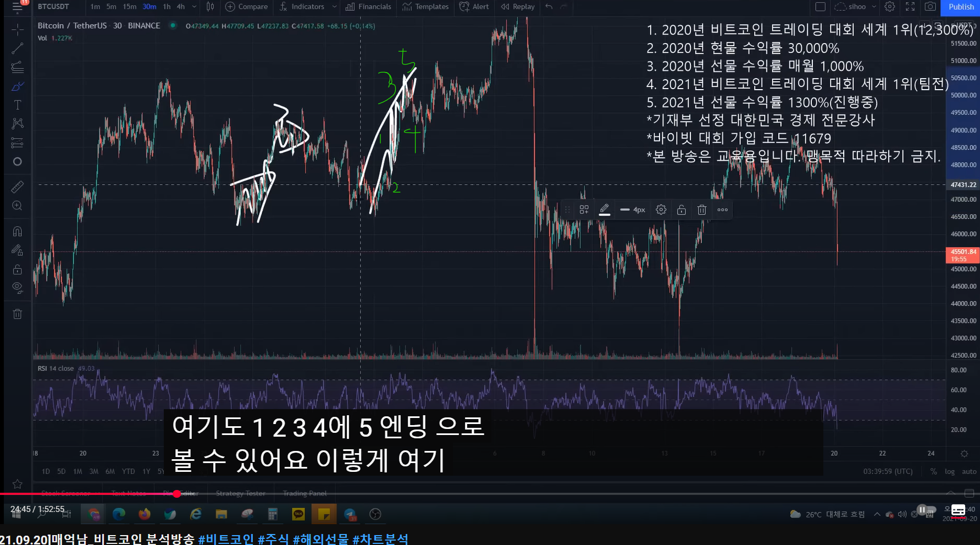The width and height of the screenshot is (980, 545).
Task: Open chart settings gear in top bar
Action: click(890, 7)
